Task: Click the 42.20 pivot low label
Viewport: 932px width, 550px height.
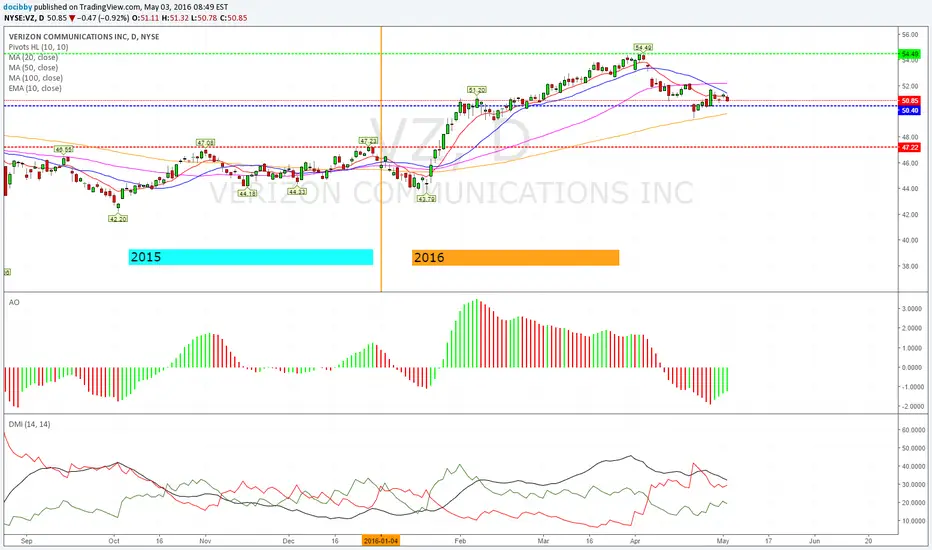Action: coord(118,219)
